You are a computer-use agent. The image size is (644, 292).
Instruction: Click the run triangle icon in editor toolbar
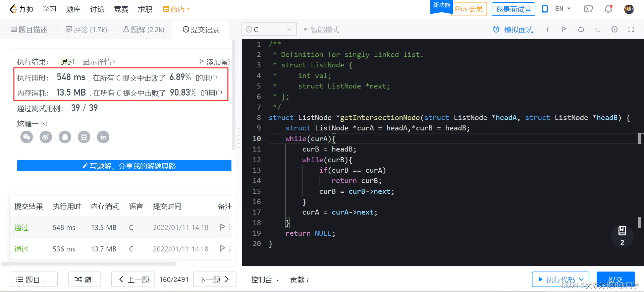(x=564, y=30)
